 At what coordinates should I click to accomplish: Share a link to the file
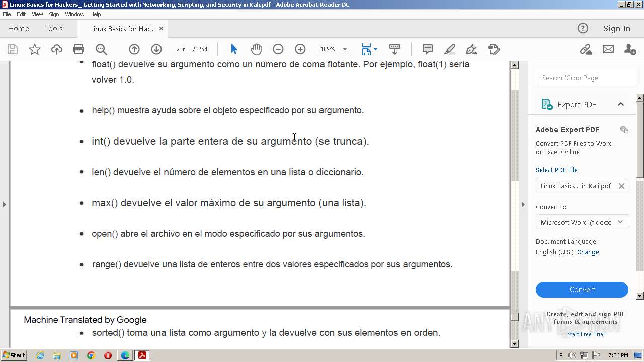pos(586,49)
